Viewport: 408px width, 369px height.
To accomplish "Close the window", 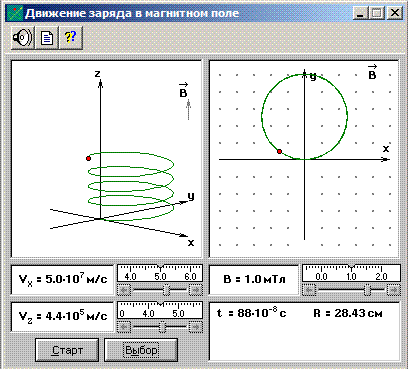I will pos(395,13).
